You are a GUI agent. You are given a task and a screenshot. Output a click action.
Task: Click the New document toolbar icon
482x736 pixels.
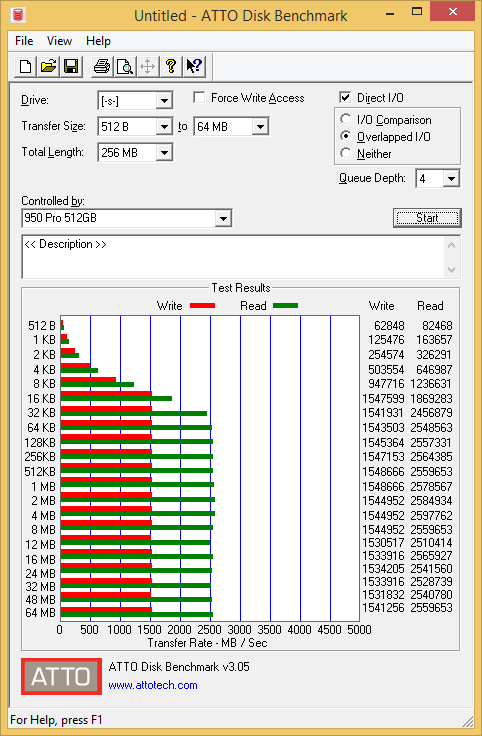pos(25,66)
